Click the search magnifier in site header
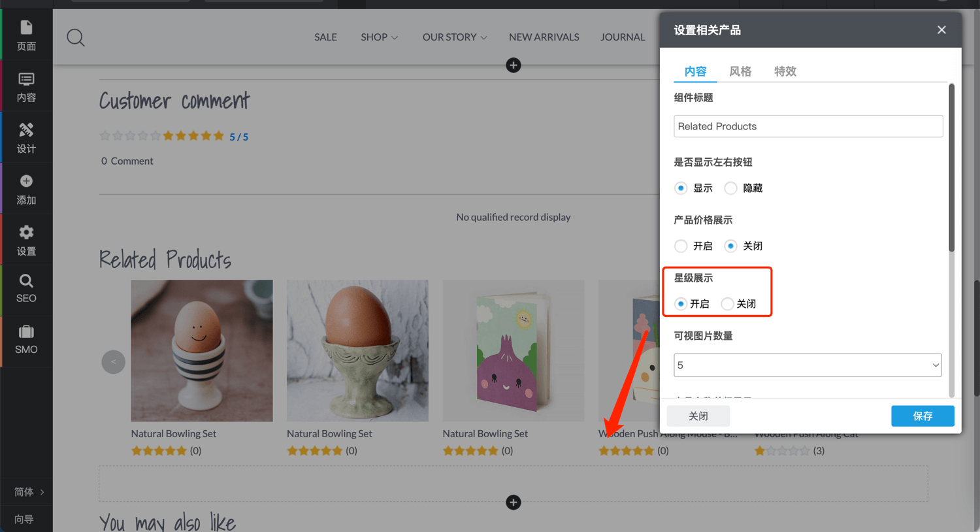The image size is (980, 532). [76, 37]
